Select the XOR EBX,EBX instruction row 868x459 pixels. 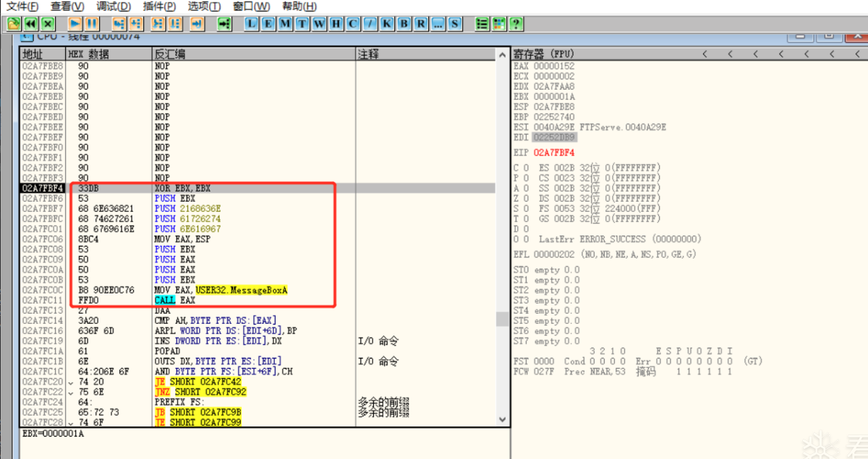pos(258,188)
